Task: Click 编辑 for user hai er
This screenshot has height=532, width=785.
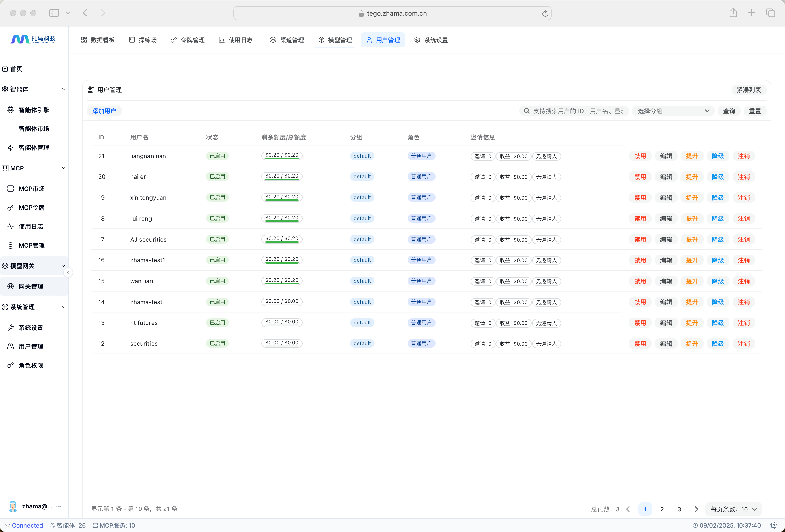Action: (666, 177)
